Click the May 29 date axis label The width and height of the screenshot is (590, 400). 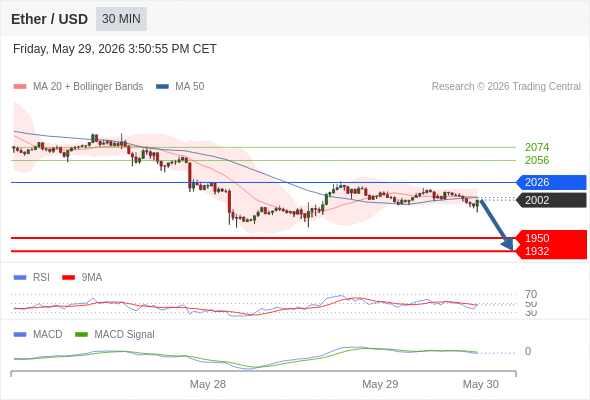pos(380,384)
